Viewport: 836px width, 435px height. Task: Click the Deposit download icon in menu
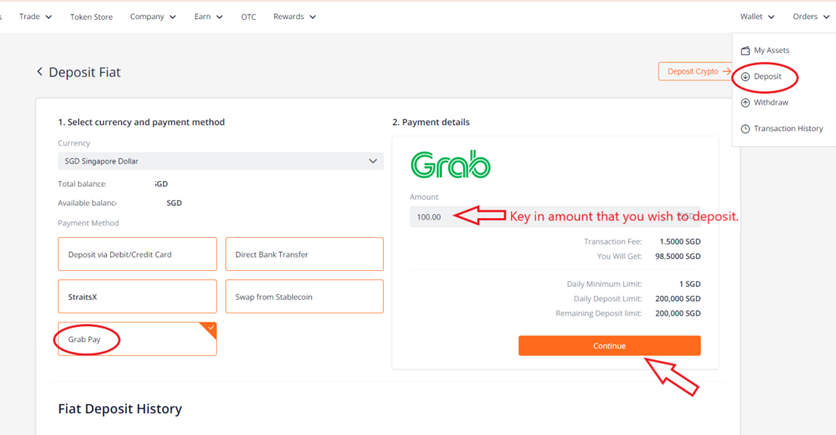click(x=745, y=77)
